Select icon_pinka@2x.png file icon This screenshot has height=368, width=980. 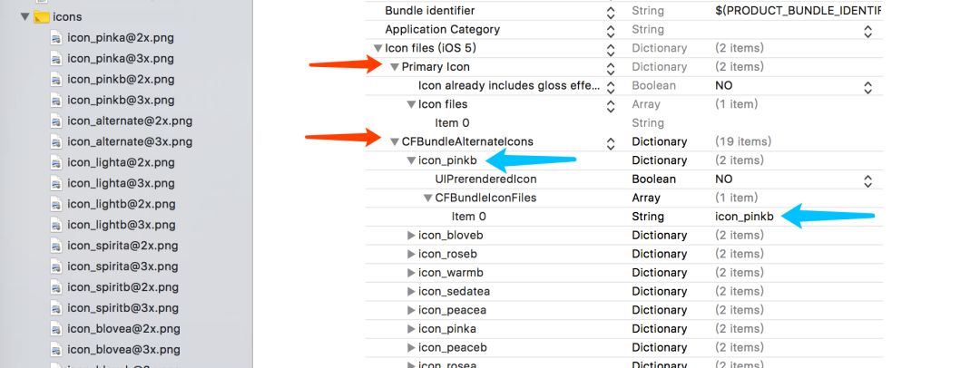coord(56,37)
